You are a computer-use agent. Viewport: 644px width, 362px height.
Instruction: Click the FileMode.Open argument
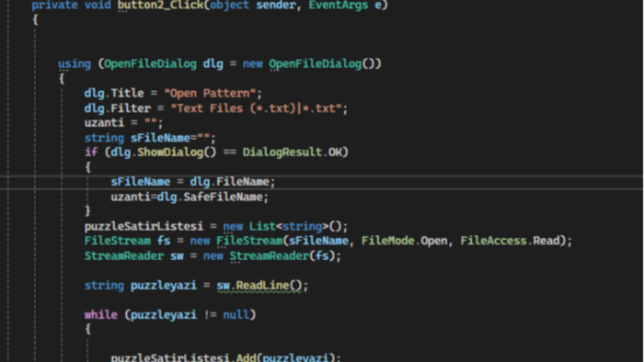(404, 241)
